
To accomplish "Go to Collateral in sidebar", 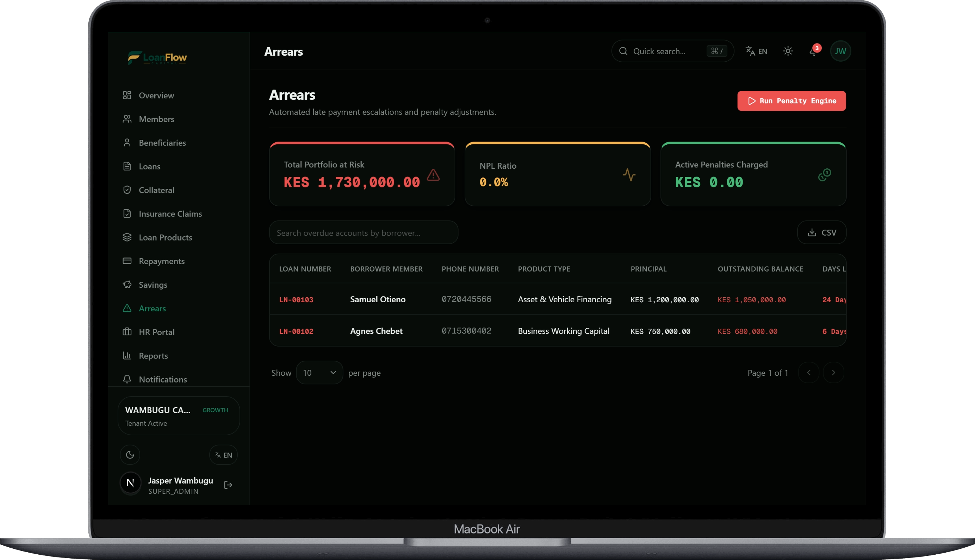I will pos(156,190).
